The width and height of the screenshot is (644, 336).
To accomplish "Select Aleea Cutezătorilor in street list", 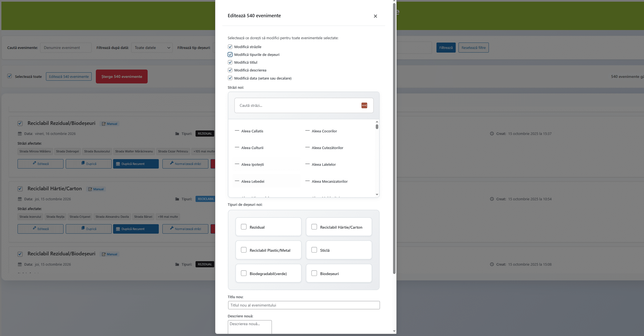I will click(327, 148).
